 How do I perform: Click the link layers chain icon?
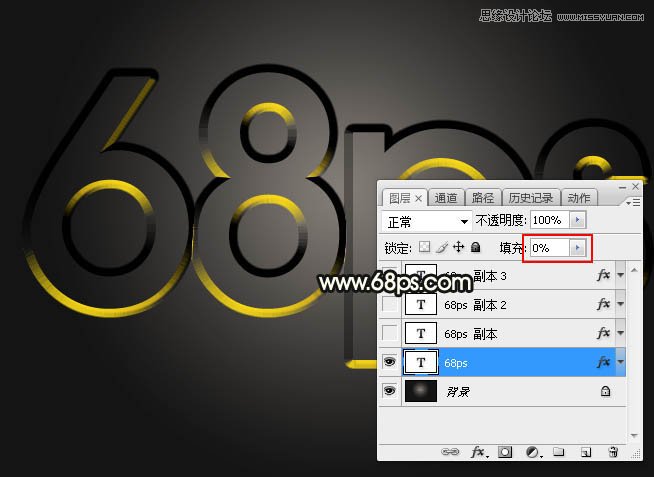tap(450, 452)
